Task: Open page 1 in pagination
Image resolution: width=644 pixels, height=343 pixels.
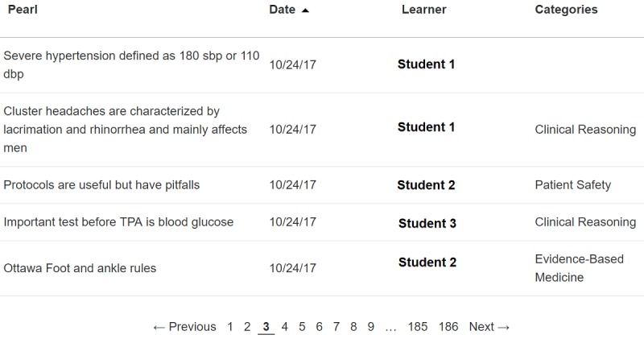Action: coord(230,327)
